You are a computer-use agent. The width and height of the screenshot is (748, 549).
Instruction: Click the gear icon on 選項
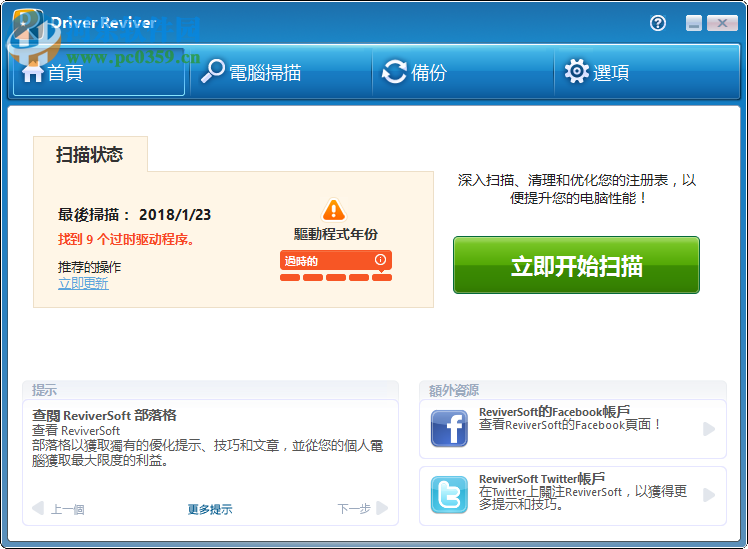point(577,72)
